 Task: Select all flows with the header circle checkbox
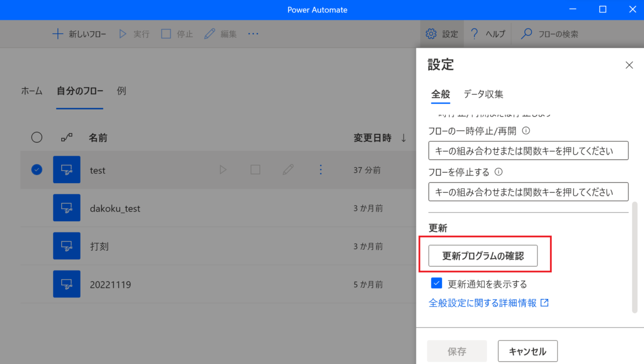(36, 137)
